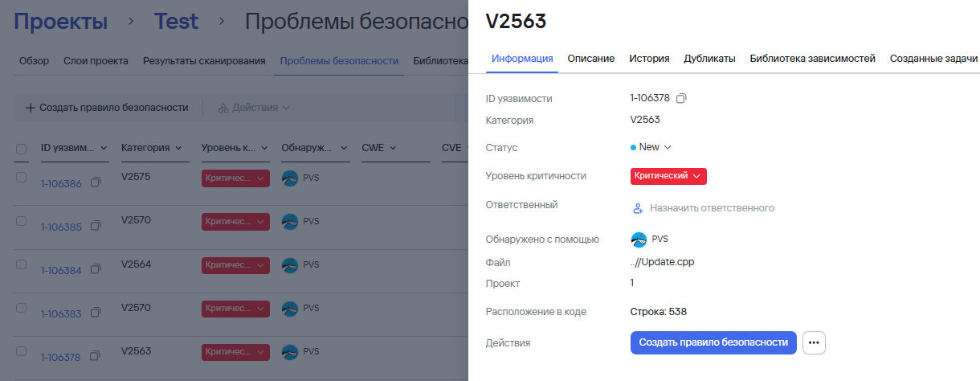Screen dimensions: 980x381
Task: Click PVS icon in V2575 row
Action: tap(290, 179)
